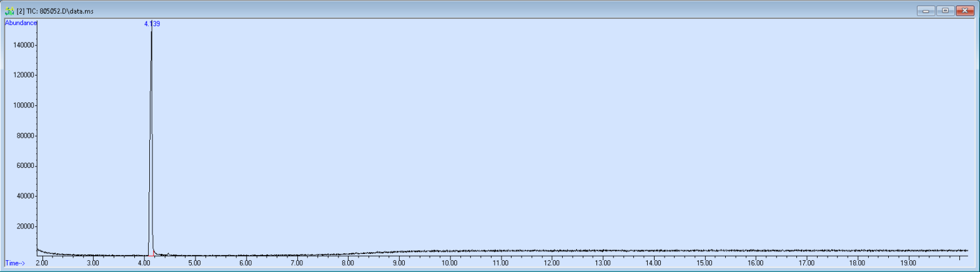980x272 pixels.
Task: Click the 12.00 time axis value
Action: [x=551, y=263]
